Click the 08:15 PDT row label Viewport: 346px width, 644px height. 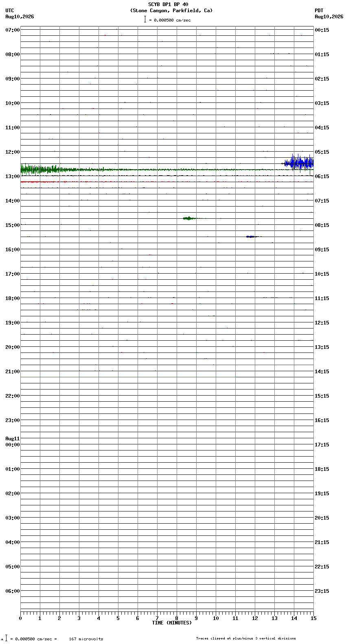point(322,225)
